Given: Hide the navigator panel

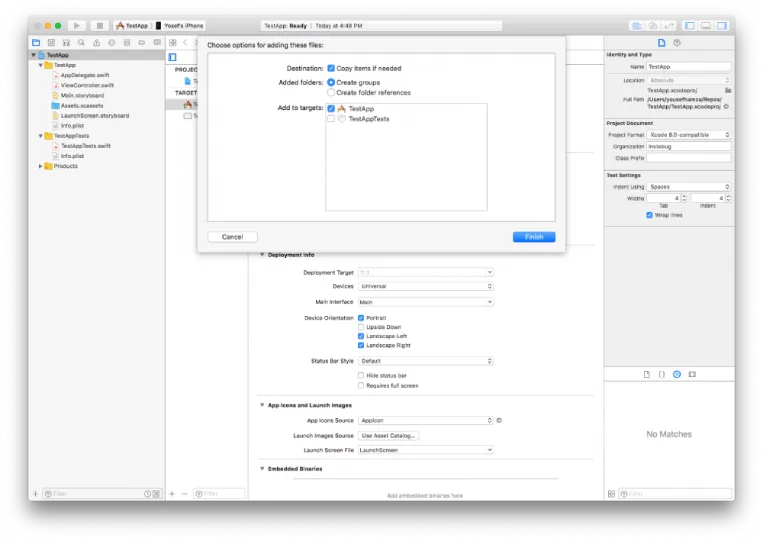Looking at the screenshot, I should (690, 26).
